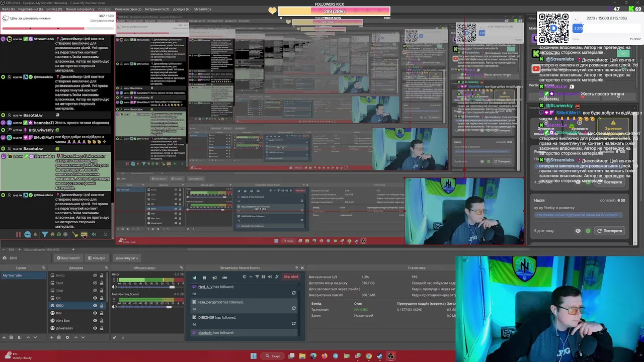
Task: Click the Властивості button
Action: pos(68,258)
